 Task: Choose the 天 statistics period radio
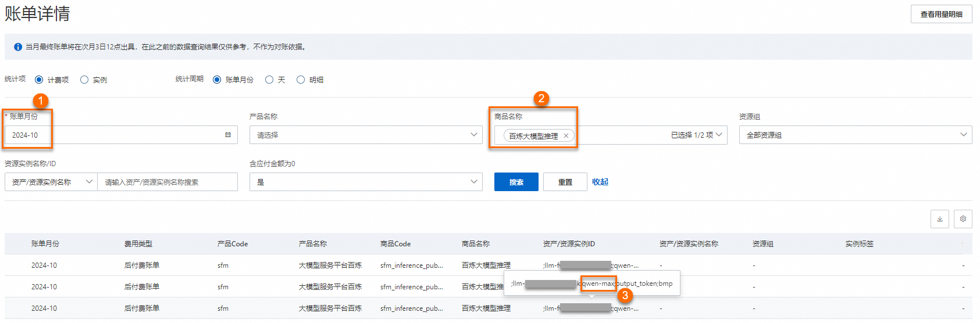[269, 80]
